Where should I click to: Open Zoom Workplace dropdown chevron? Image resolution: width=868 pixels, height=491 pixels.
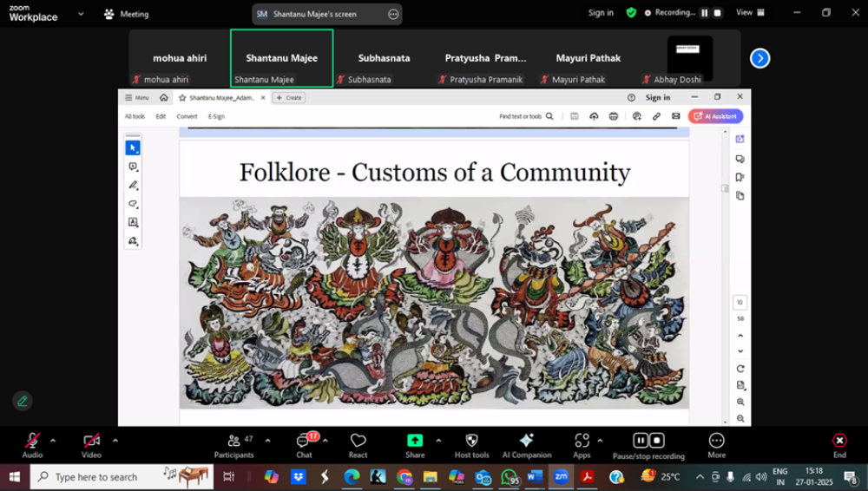81,14
